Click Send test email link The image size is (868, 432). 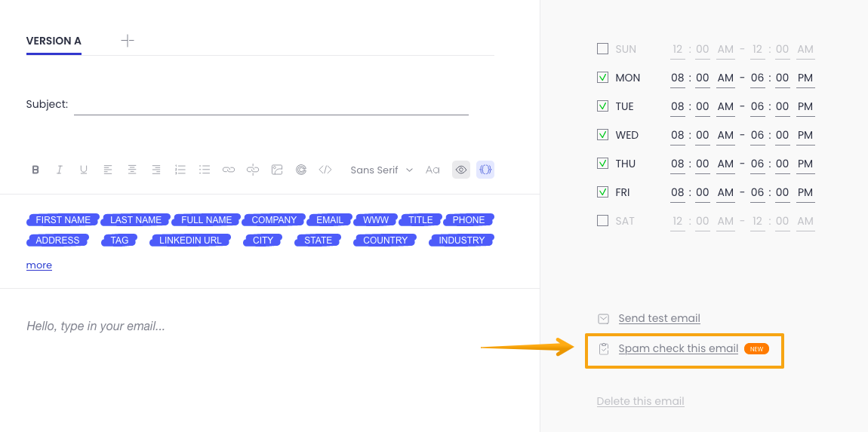click(659, 318)
